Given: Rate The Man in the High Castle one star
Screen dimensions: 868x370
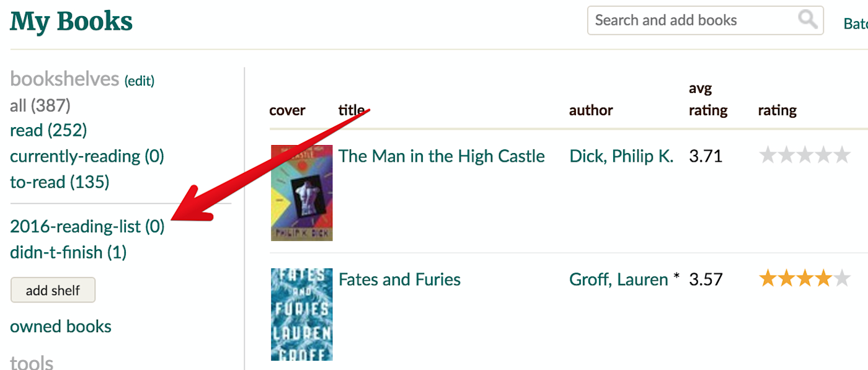Looking at the screenshot, I should (x=768, y=155).
